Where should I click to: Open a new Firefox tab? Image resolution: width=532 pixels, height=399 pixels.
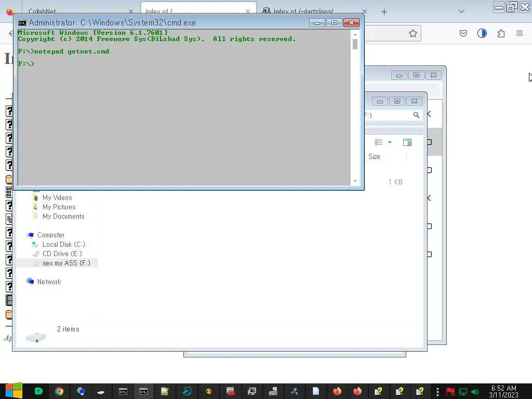(x=384, y=12)
